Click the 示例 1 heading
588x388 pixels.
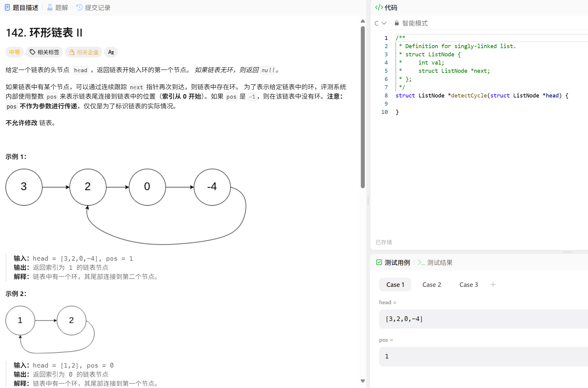click(16, 157)
